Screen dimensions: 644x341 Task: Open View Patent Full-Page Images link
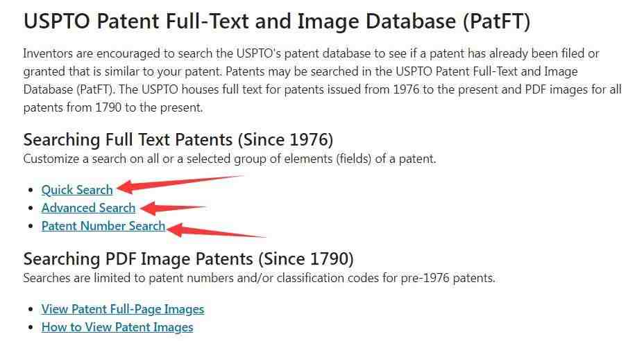pyautogui.click(x=123, y=309)
